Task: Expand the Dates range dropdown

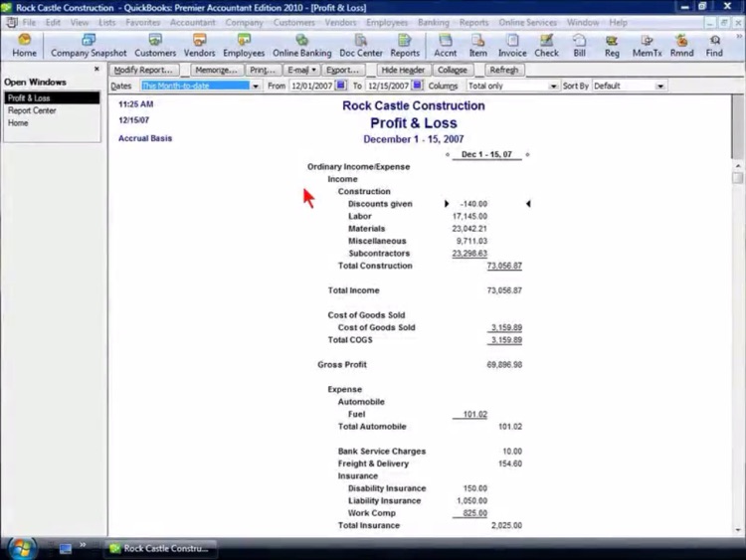Action: 256,87
